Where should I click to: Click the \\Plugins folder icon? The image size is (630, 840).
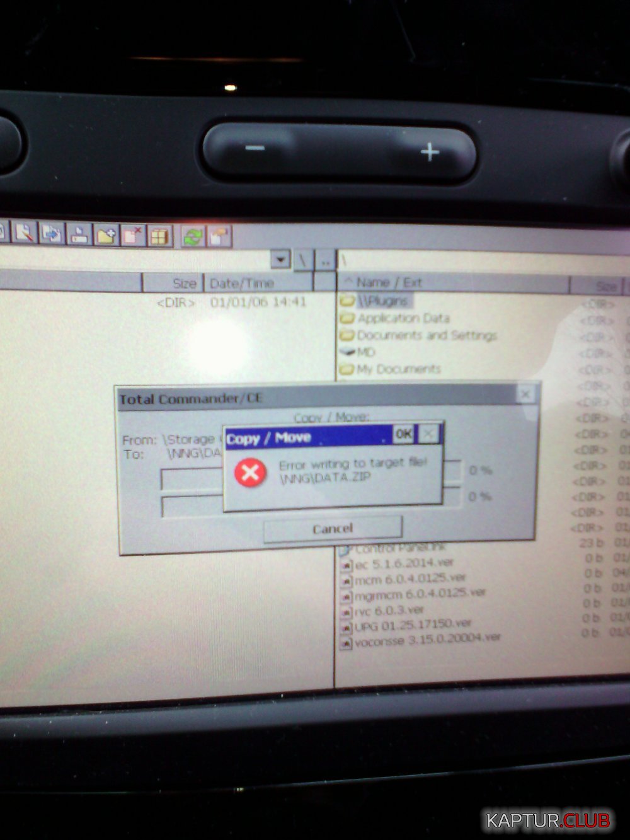coord(347,301)
